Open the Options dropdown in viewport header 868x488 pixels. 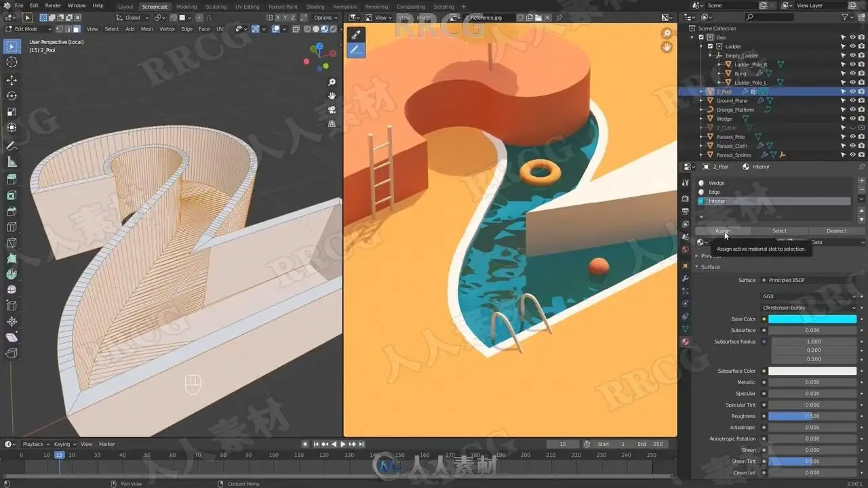[325, 18]
